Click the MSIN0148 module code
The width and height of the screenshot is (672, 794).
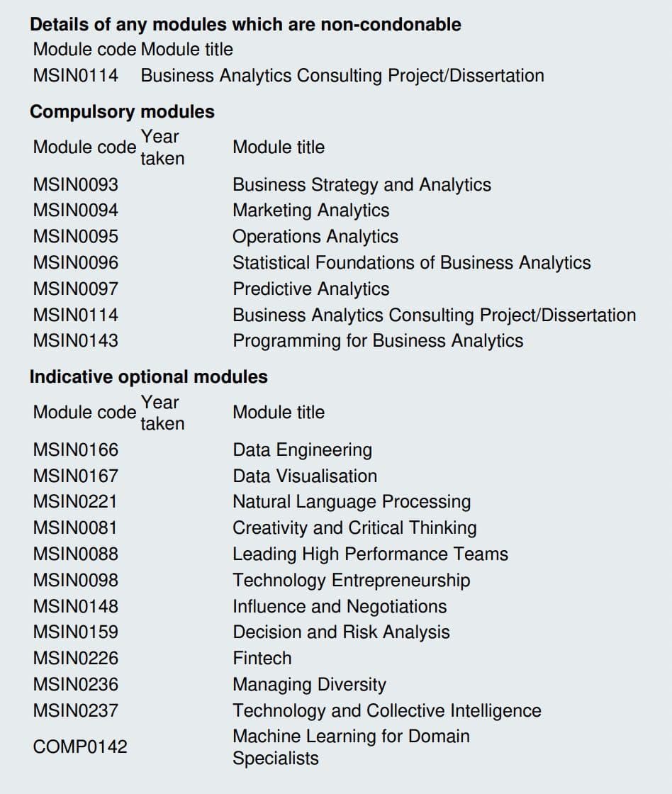76,607
